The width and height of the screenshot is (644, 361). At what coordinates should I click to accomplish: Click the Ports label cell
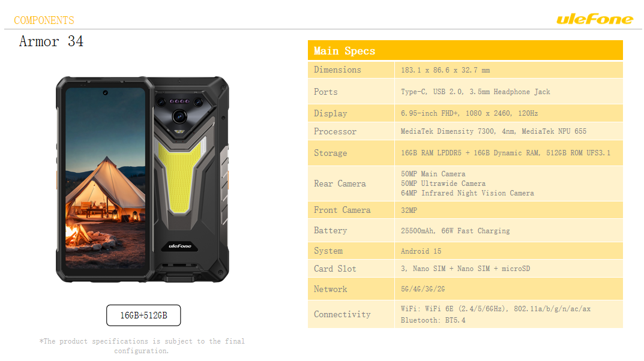click(351, 92)
